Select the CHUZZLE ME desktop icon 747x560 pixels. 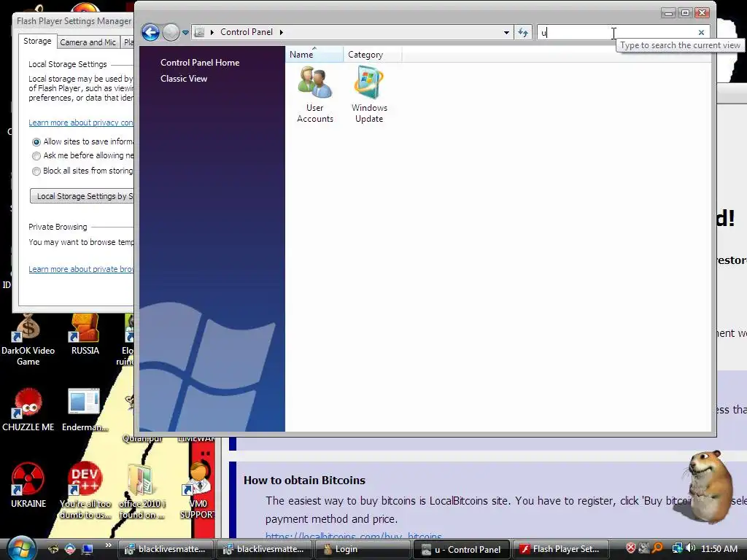tap(28, 410)
